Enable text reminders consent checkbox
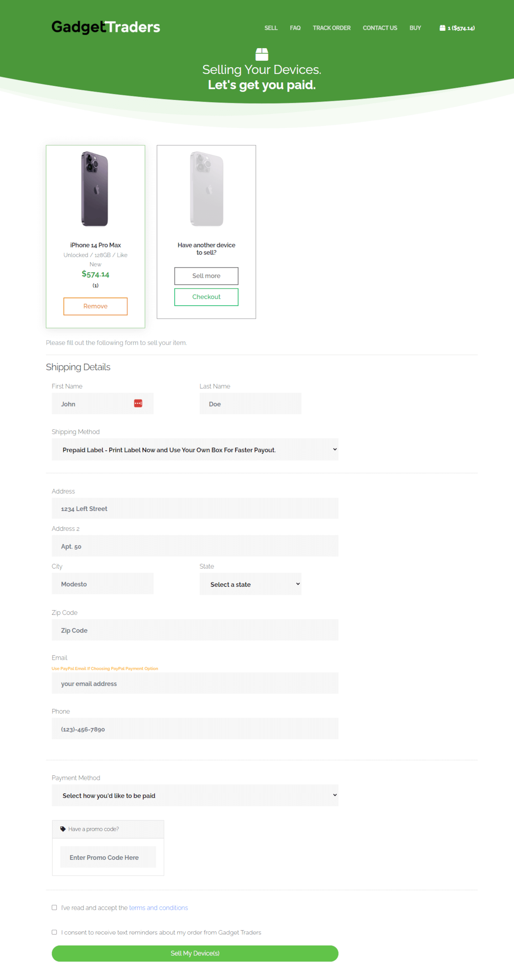 (x=54, y=932)
